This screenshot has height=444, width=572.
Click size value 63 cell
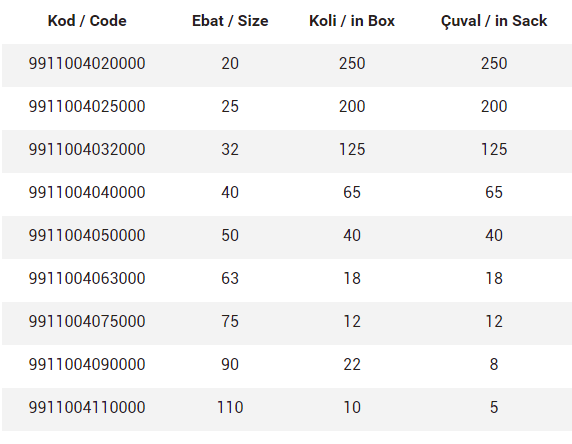tap(230, 278)
